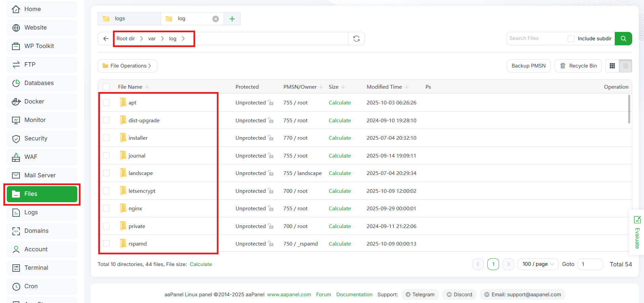
Task: Open the rspamd folder
Action: tap(138, 244)
